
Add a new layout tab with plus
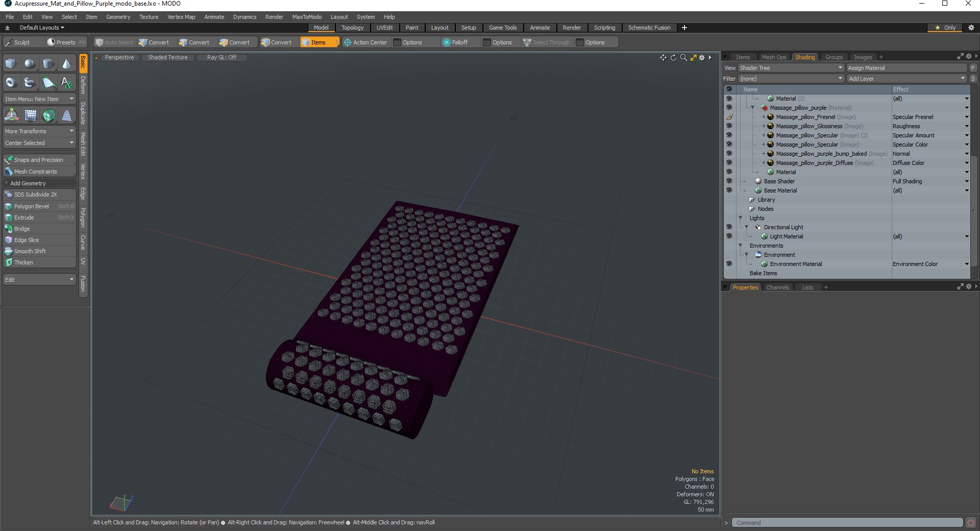coord(684,28)
